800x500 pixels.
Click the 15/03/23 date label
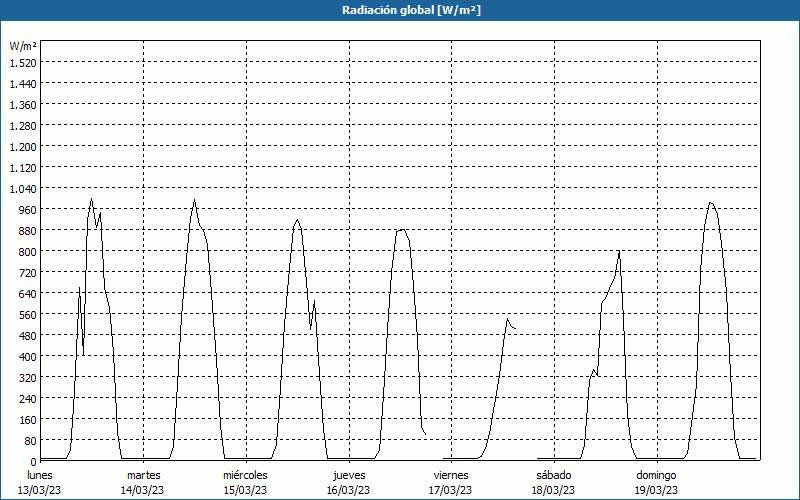pos(245,490)
